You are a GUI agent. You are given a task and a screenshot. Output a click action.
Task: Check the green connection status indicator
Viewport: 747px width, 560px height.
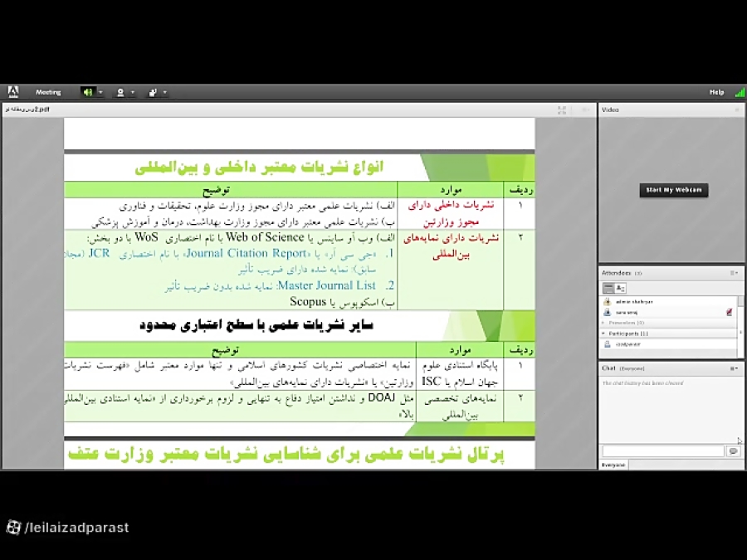[x=740, y=92]
